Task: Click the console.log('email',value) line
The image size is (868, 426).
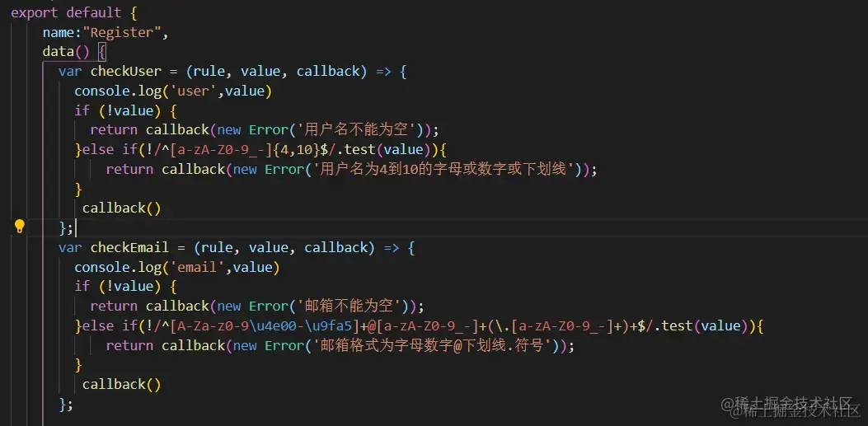Action: point(177,267)
